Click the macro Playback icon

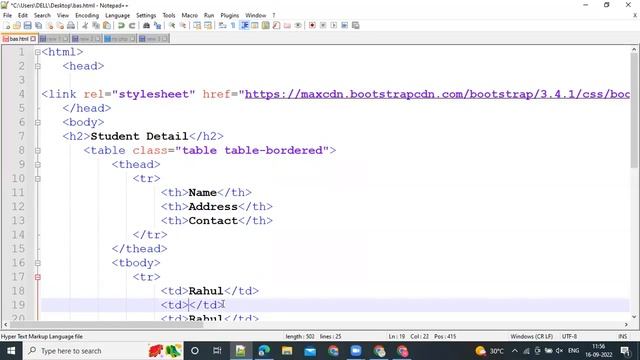333,25
